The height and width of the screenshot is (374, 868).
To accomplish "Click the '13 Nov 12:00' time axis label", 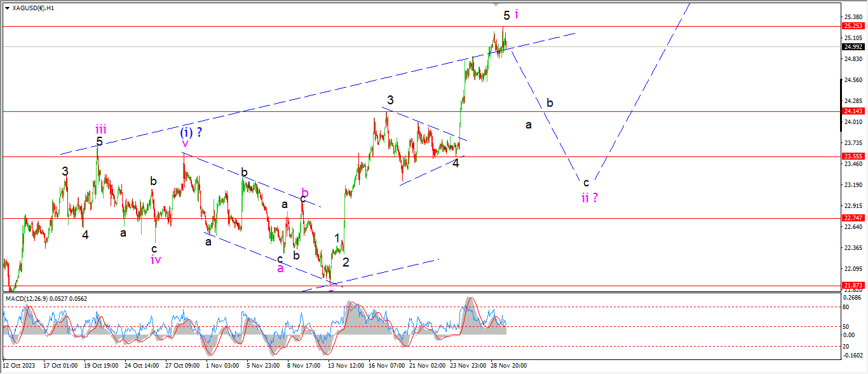I will pos(346,366).
